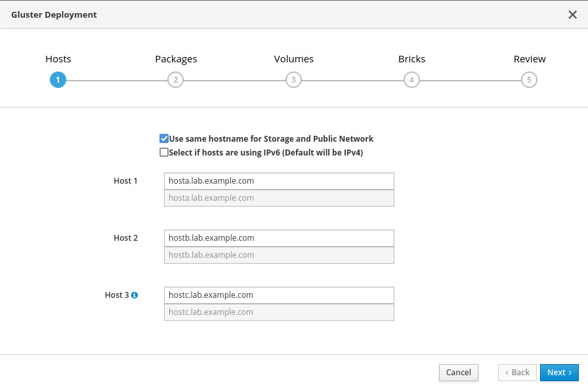Jump to step 4 Bricks circle
The image size is (588, 391).
411,80
